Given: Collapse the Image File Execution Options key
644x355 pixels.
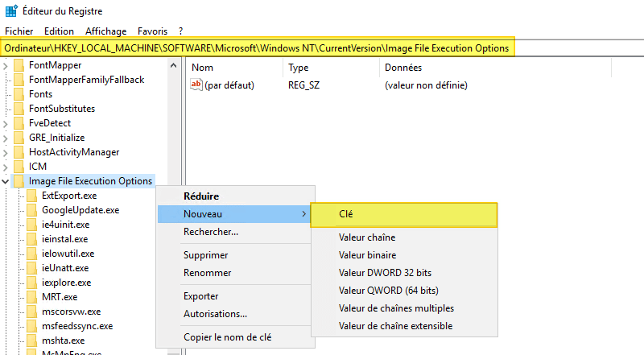Looking at the screenshot, I should tap(6, 181).
